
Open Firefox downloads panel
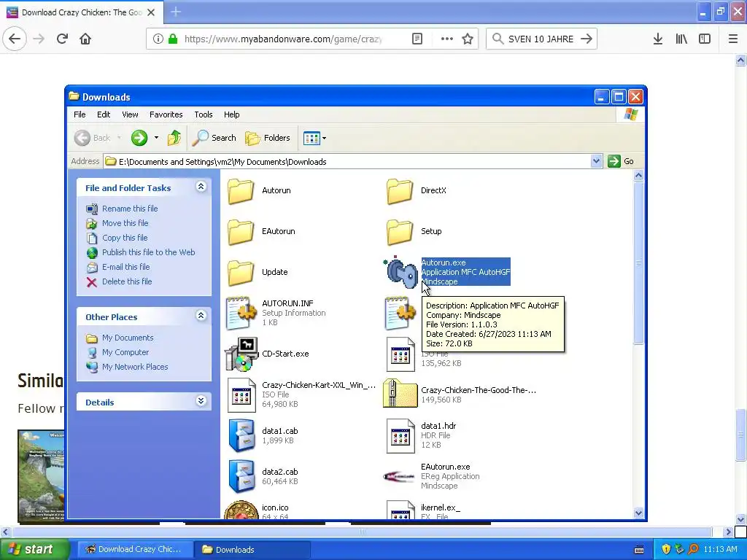(658, 39)
